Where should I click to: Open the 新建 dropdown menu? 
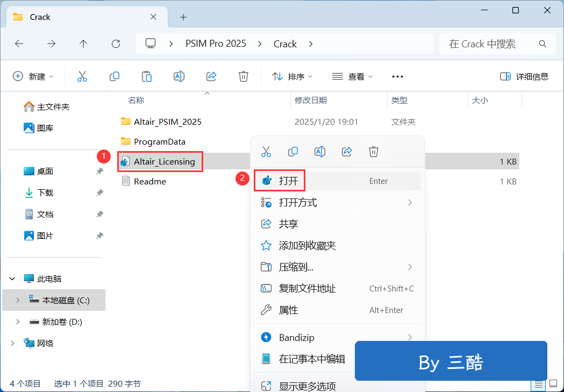coord(33,76)
